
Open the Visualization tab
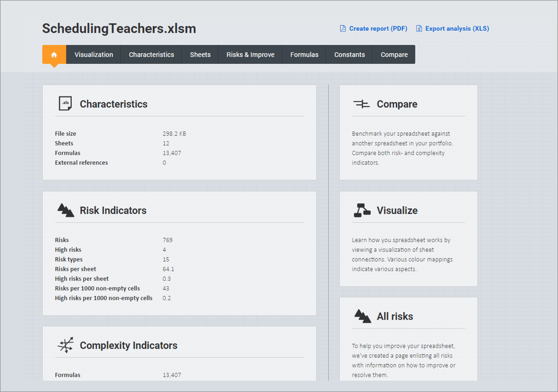tap(94, 54)
